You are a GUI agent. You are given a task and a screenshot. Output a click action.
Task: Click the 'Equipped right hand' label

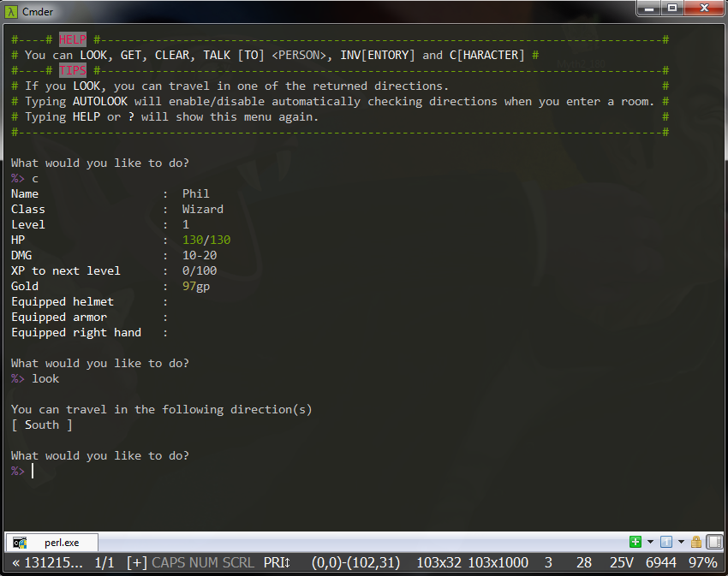(x=76, y=332)
